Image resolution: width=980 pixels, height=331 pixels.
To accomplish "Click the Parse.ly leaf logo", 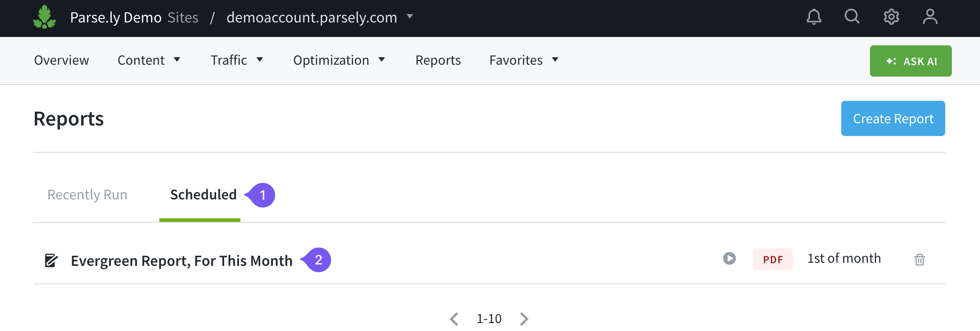I will click(44, 18).
